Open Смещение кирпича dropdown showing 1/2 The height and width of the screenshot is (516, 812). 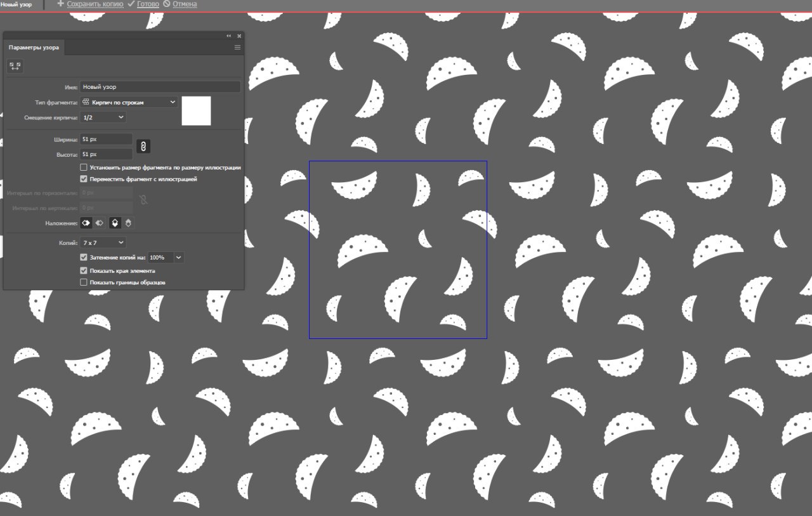[103, 117]
